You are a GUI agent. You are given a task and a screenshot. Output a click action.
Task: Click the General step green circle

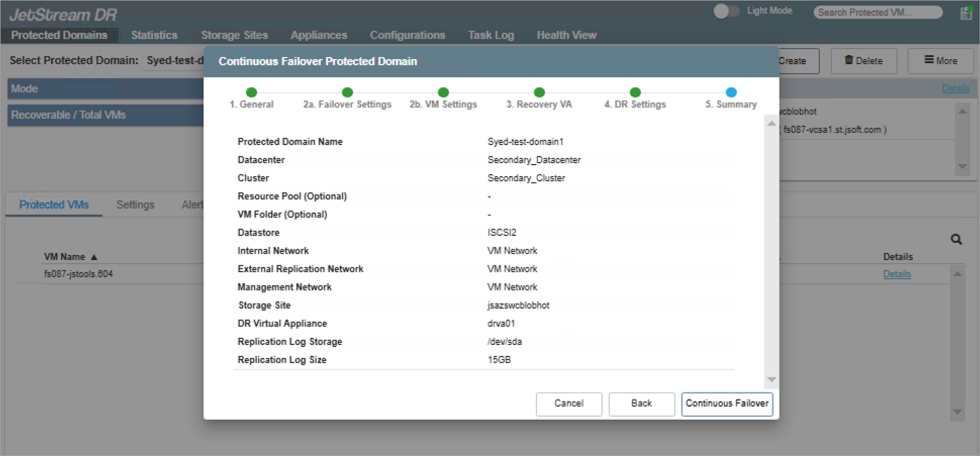tap(252, 92)
